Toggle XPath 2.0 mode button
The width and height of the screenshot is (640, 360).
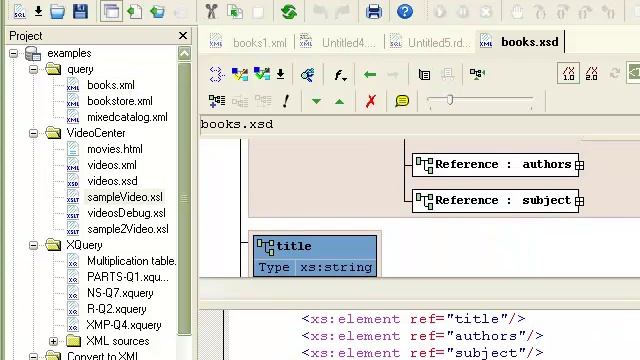(x=591, y=74)
